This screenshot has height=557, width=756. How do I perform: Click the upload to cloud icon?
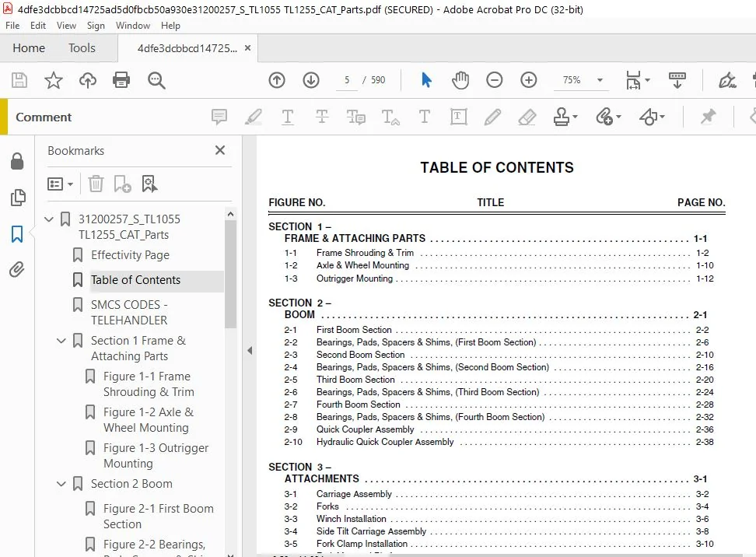pos(87,80)
